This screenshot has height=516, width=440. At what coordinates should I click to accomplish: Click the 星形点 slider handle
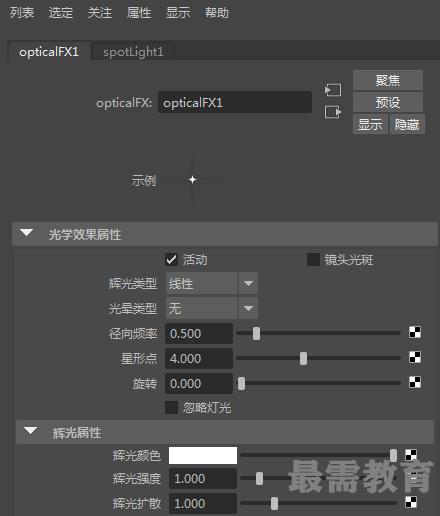coord(303,358)
